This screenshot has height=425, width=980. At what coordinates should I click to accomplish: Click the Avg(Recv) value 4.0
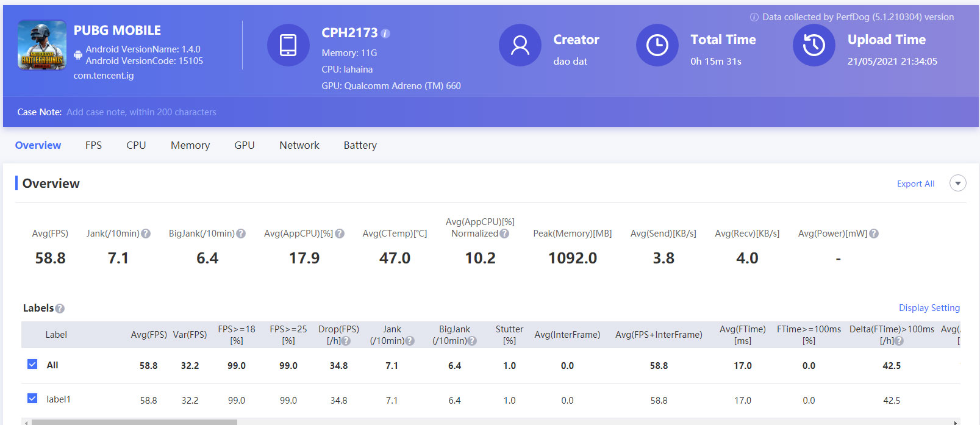747,258
